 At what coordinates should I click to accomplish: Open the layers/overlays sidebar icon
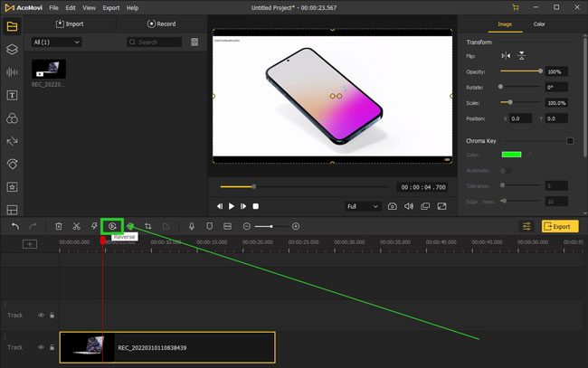tap(12, 49)
